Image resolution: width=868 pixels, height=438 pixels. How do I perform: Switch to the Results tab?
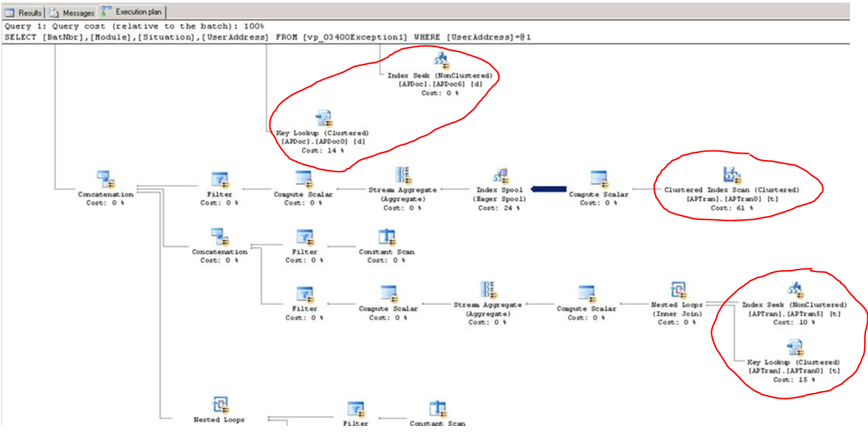(23, 12)
